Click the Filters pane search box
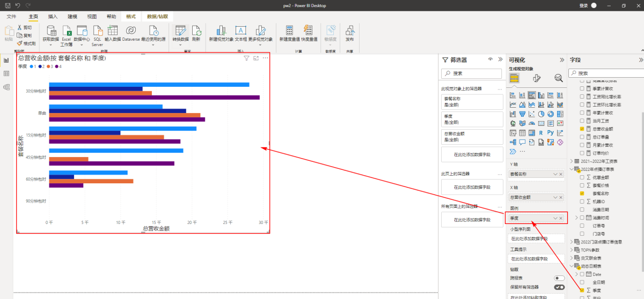Image resolution: width=644 pixels, height=299 pixels. (x=472, y=73)
